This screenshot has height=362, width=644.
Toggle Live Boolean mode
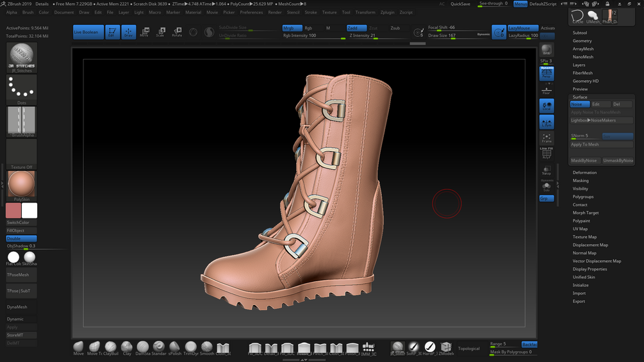click(88, 32)
